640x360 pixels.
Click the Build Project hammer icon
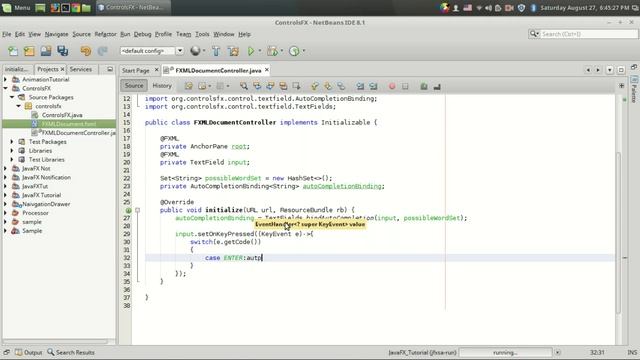pyautogui.click(x=216, y=51)
